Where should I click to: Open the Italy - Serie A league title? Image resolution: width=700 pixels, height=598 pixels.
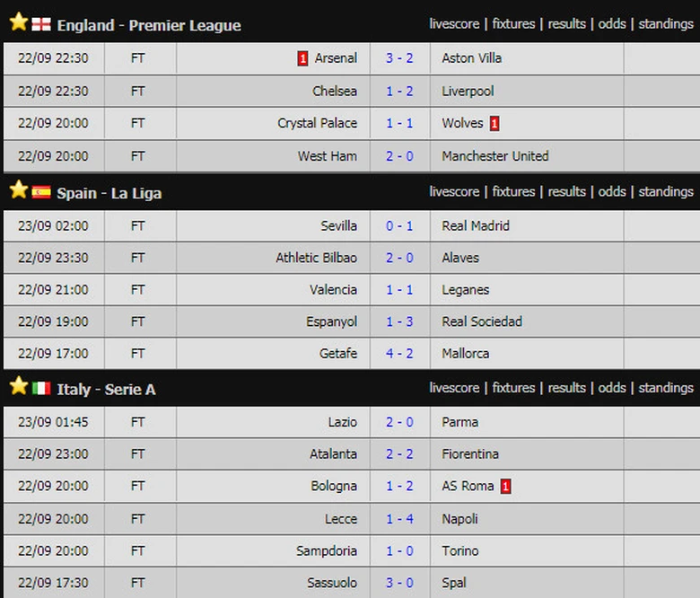[x=106, y=390]
